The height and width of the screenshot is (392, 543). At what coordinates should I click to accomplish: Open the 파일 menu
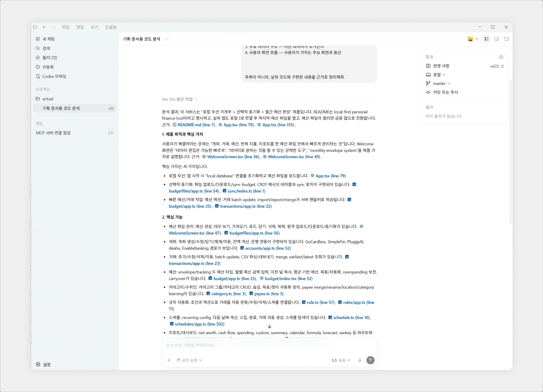[66, 27]
